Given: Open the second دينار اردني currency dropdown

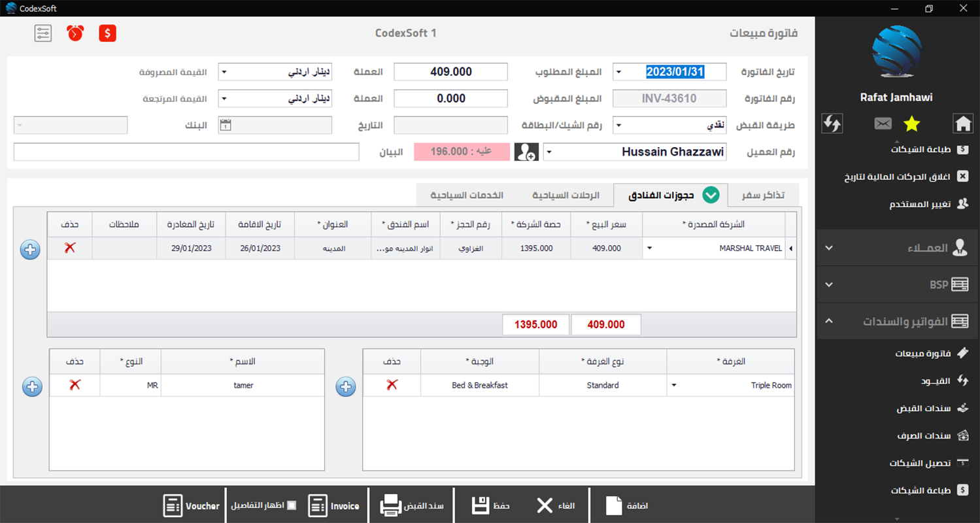Looking at the screenshot, I should pyautogui.click(x=224, y=99).
